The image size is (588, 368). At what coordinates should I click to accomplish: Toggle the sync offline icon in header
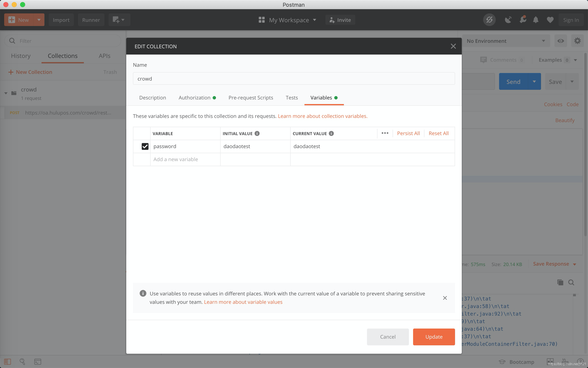click(489, 20)
